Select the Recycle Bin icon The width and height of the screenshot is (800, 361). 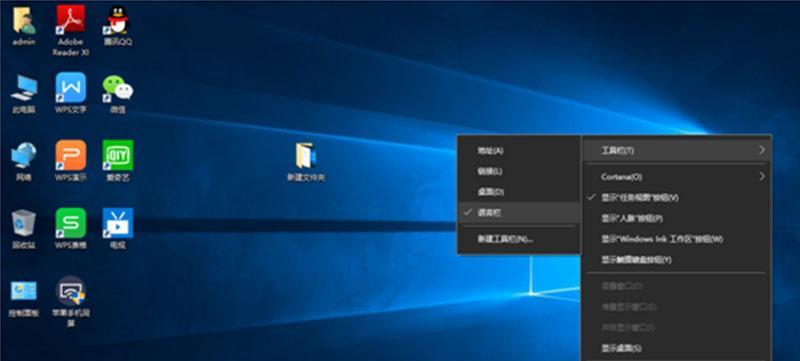pyautogui.click(x=23, y=223)
